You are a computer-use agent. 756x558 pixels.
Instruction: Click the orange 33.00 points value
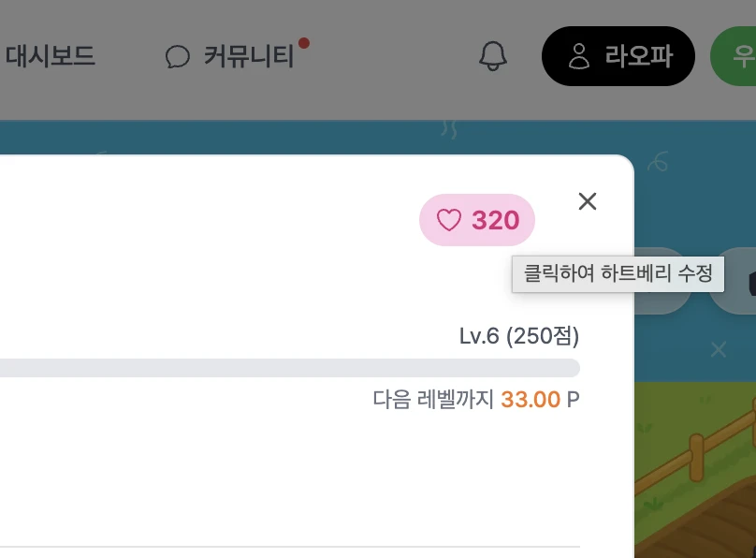pos(531,400)
